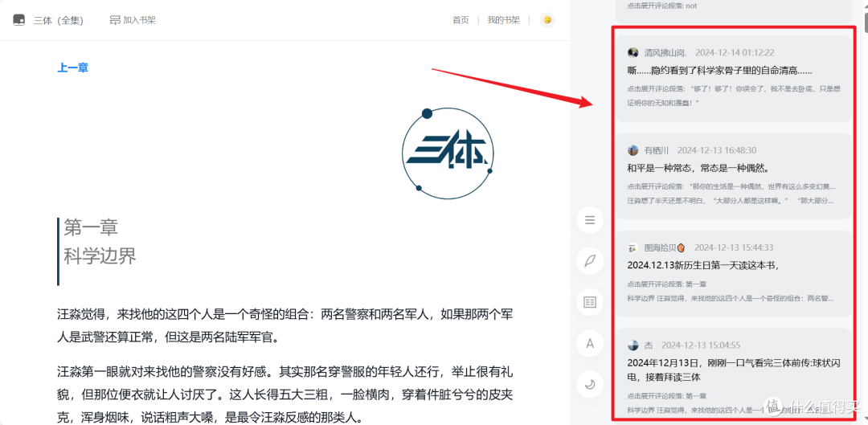Click the WeRead logo icon beside 三体

pyautogui.click(x=18, y=20)
